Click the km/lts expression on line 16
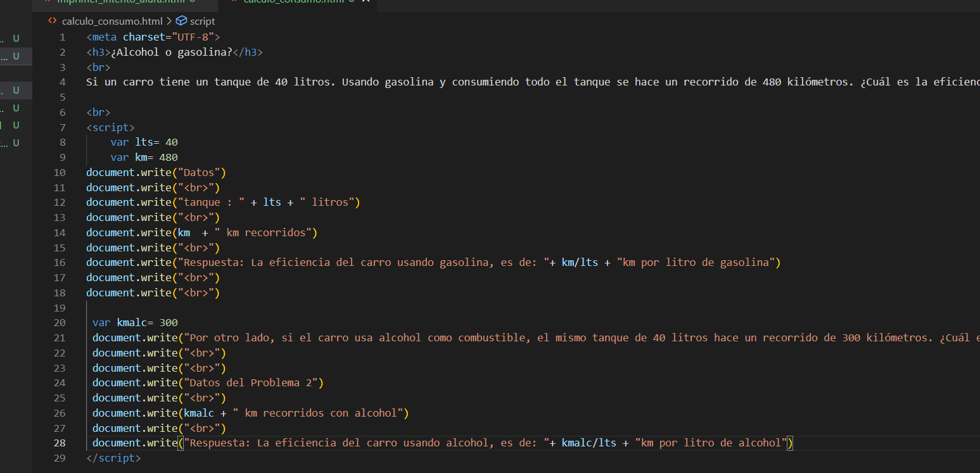 point(580,262)
